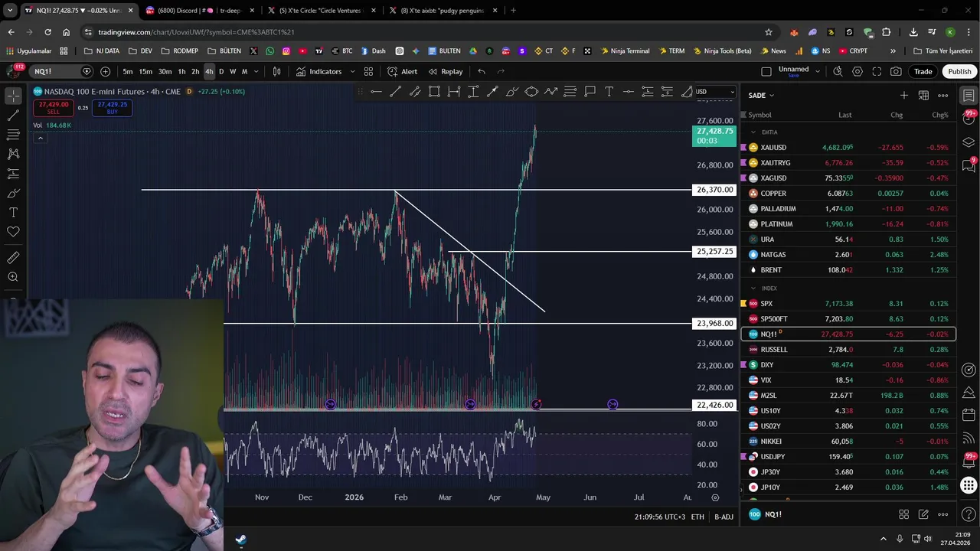The height and width of the screenshot is (551, 980).
Task: Select the callout comment tool
Action: (x=590, y=92)
